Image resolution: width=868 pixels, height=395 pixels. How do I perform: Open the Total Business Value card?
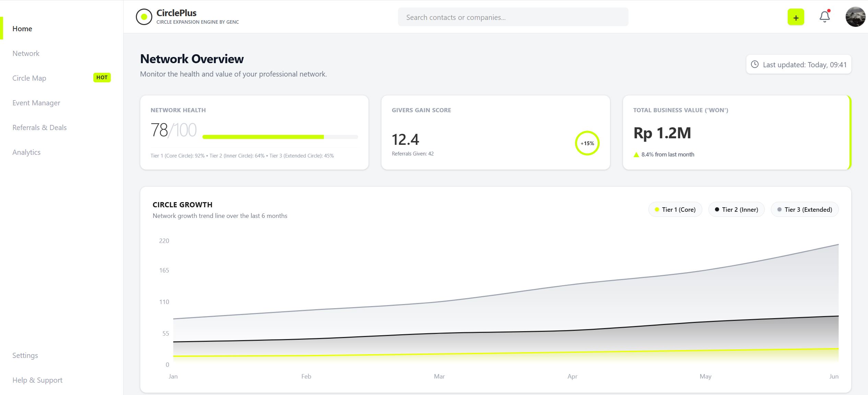coord(737,132)
